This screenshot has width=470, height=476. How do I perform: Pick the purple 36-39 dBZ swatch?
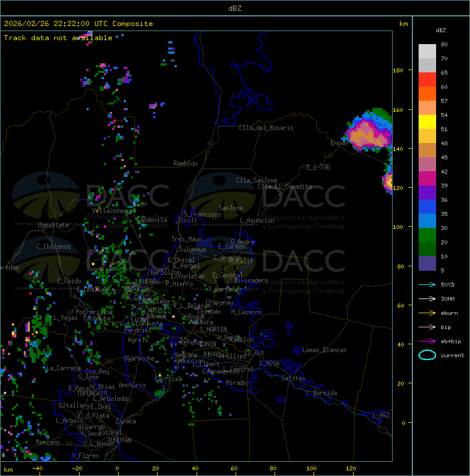pyautogui.click(x=427, y=192)
